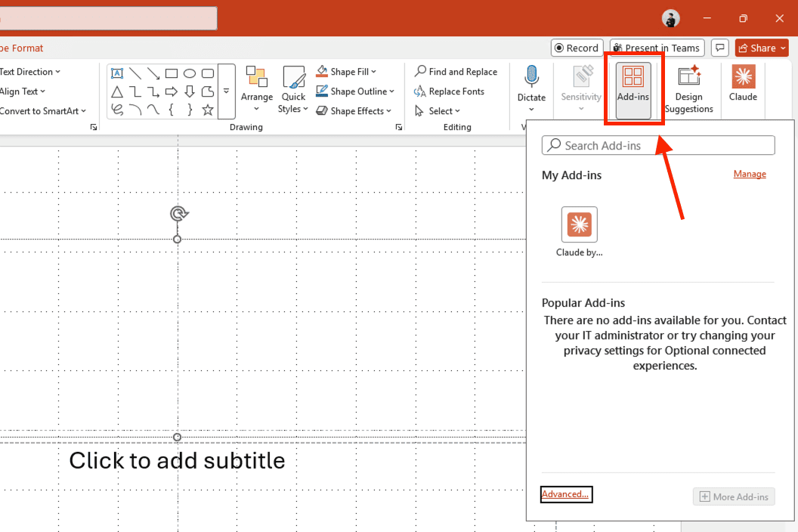Image resolution: width=798 pixels, height=532 pixels.
Task: Open the Paragraph group dialog launcher
Action: pos(94,127)
